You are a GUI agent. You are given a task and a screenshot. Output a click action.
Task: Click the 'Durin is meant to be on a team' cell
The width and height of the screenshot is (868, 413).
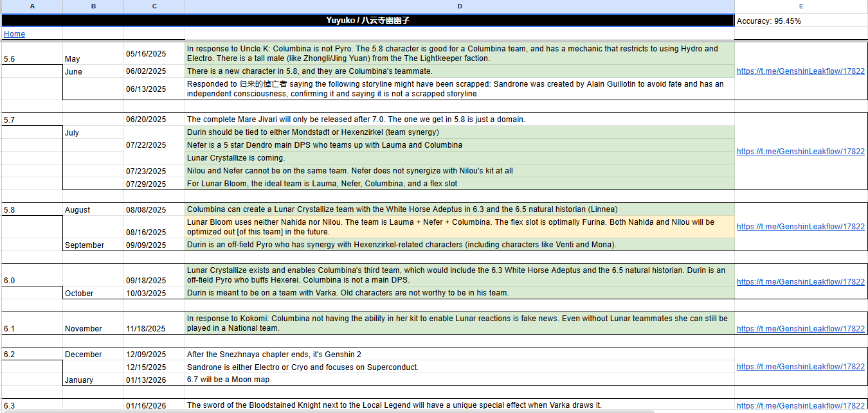click(460, 293)
